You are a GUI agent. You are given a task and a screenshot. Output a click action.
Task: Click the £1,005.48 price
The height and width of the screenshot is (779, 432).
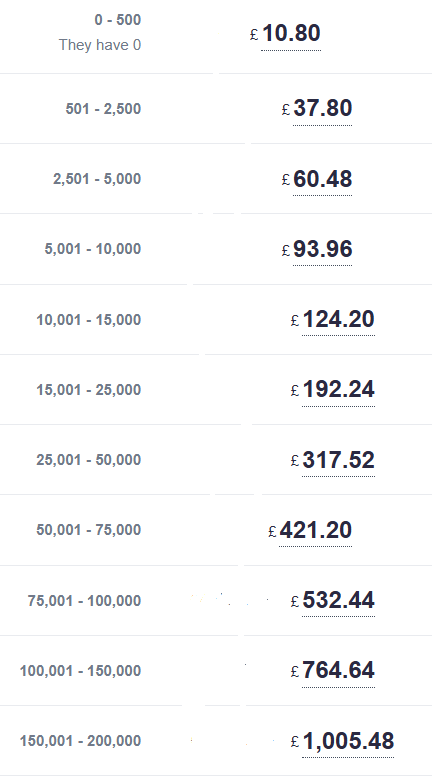(343, 741)
